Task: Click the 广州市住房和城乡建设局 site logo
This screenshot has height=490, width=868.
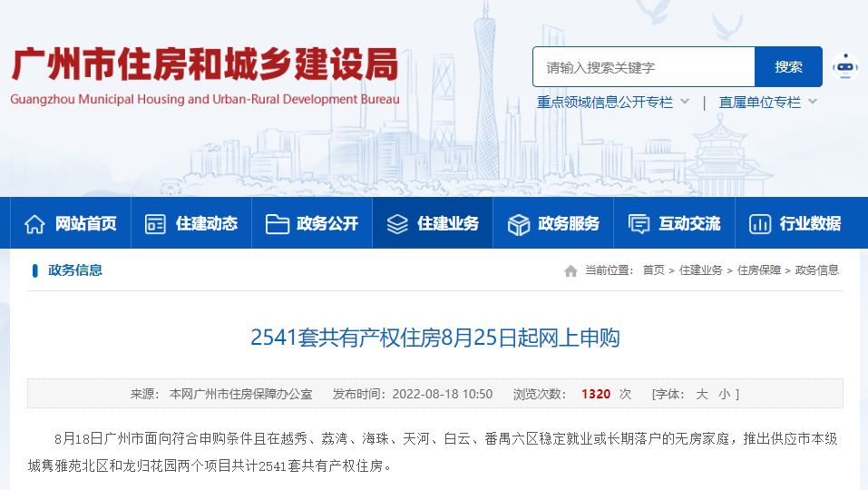Action: 205,64
